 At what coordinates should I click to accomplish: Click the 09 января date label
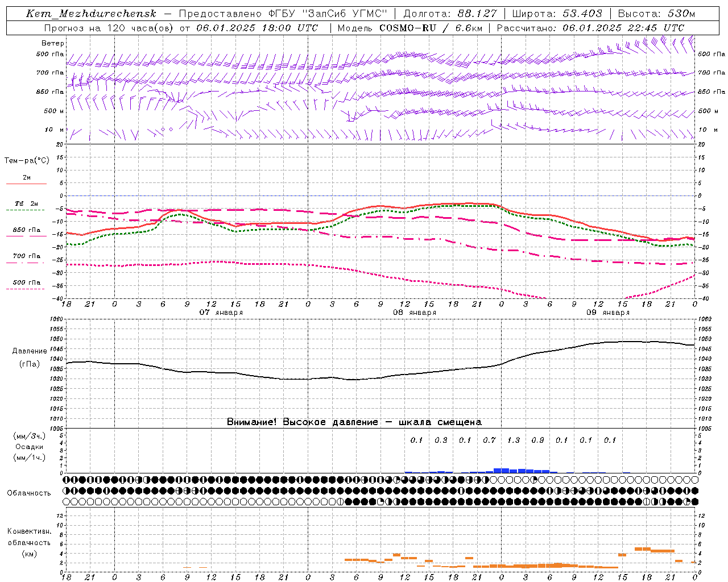[608, 313]
